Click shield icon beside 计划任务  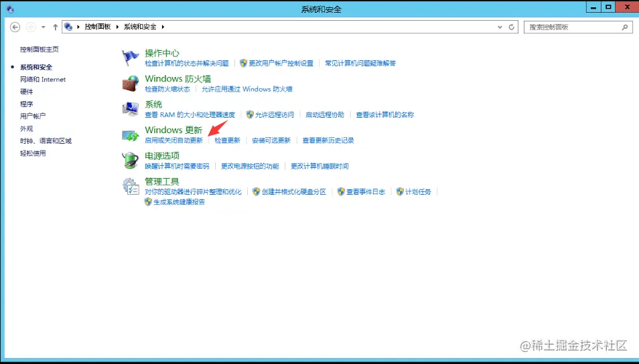pyautogui.click(x=400, y=191)
